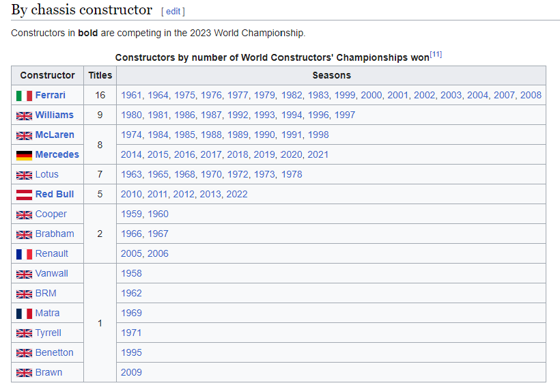Open Cooper's 1959 season link
The height and width of the screenshot is (392, 560).
(x=131, y=214)
